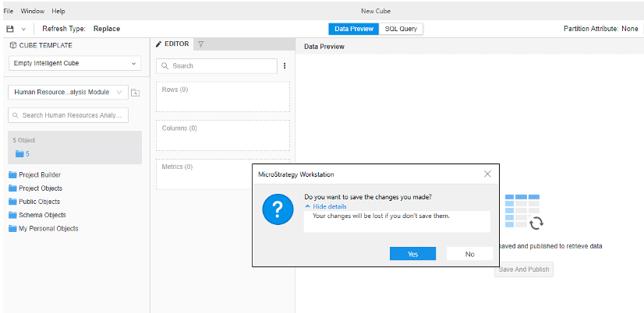
Task: Expand the Empty Intelligent Cube template dropdown
Action: click(x=74, y=63)
